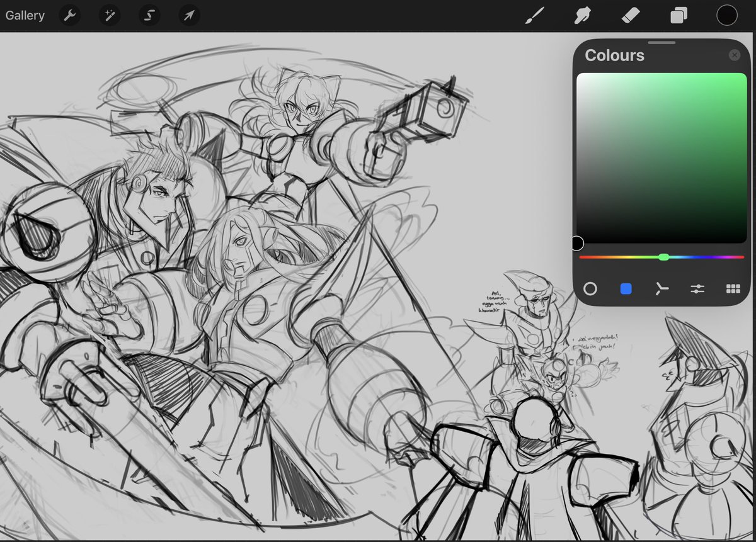Switch to the Palettes grid tab

(733, 289)
